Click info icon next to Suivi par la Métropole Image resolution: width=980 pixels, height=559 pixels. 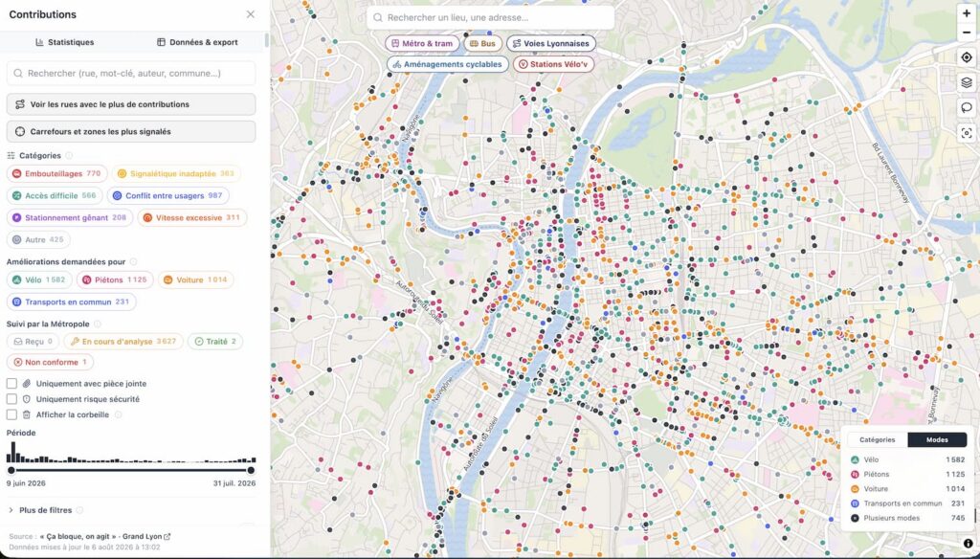[98, 324]
